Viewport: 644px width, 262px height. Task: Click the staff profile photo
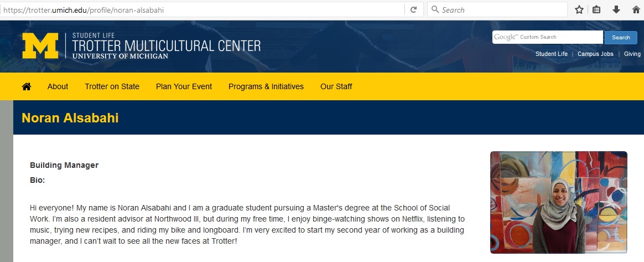coord(558,202)
